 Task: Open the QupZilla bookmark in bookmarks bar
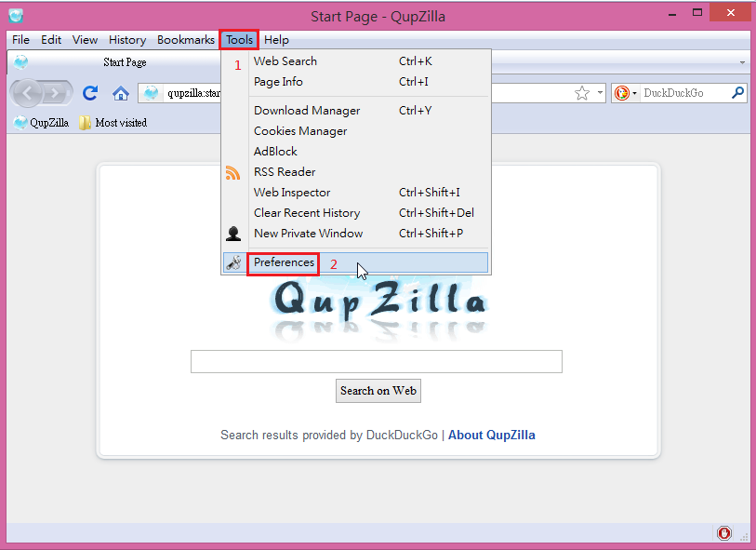42,123
